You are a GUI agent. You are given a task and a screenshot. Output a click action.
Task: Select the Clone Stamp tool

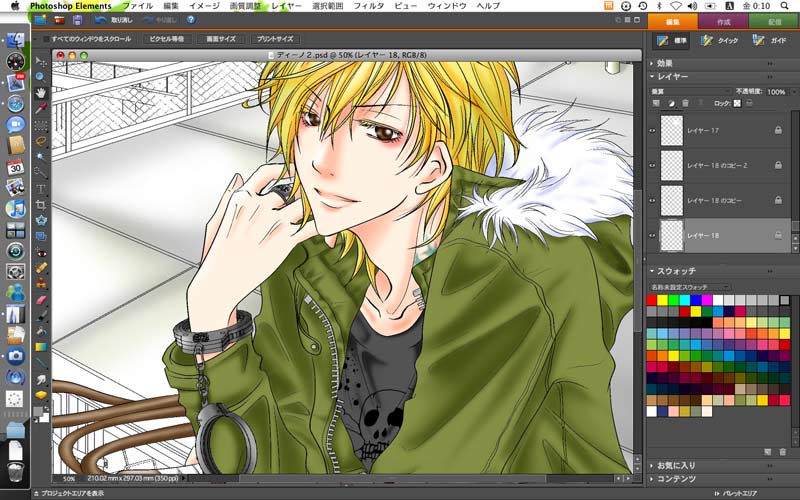[x=41, y=284]
